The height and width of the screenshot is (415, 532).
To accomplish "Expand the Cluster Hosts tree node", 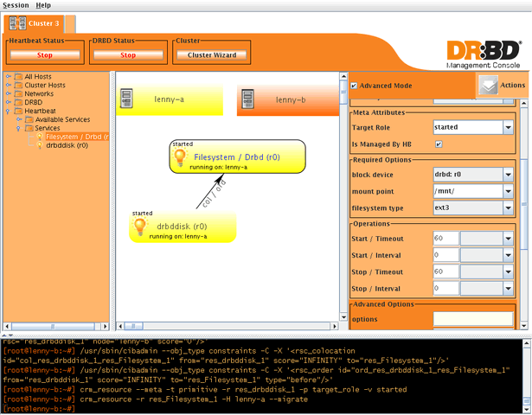I will click(9, 85).
